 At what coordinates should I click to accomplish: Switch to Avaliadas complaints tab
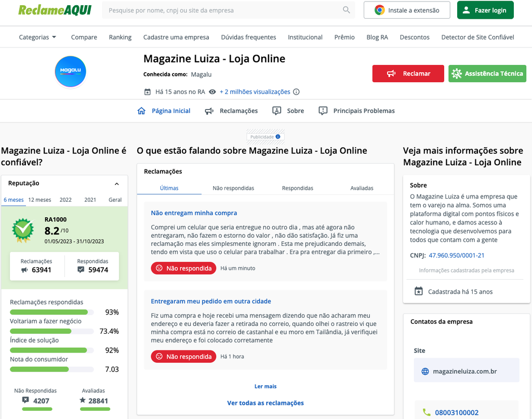(362, 188)
